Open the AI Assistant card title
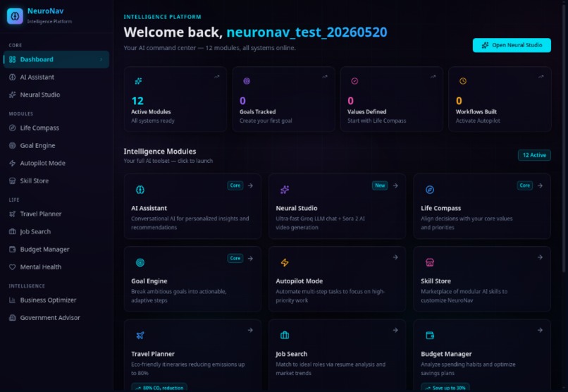 [149, 208]
